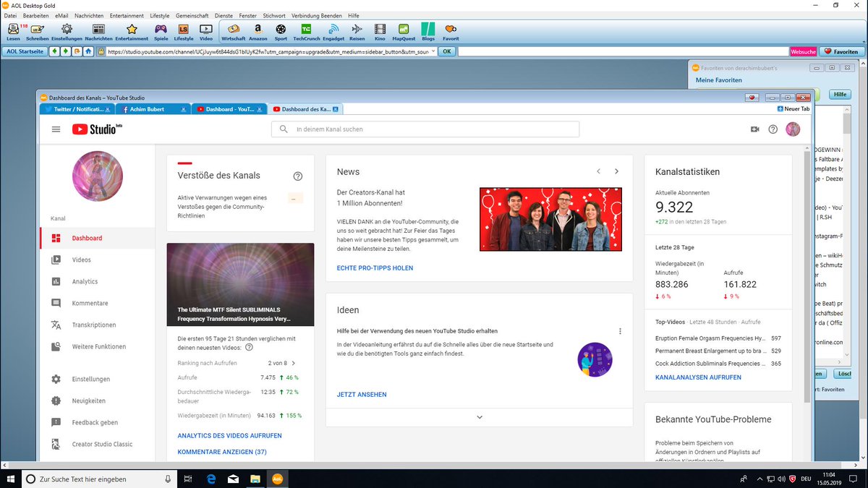Open Edge browser from taskbar
The image size is (868, 488).
(212, 479)
